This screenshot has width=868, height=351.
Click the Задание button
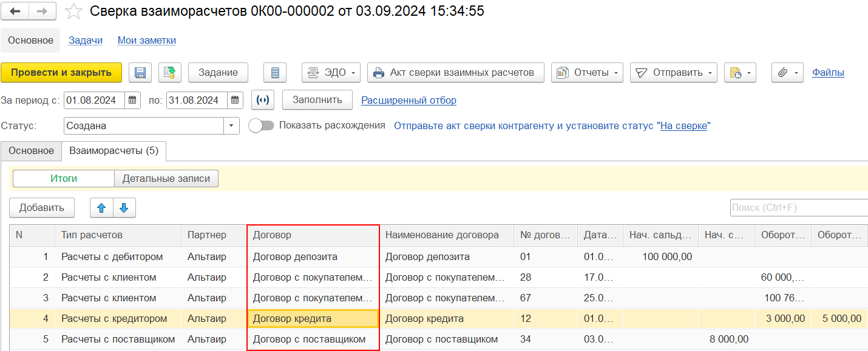(219, 73)
